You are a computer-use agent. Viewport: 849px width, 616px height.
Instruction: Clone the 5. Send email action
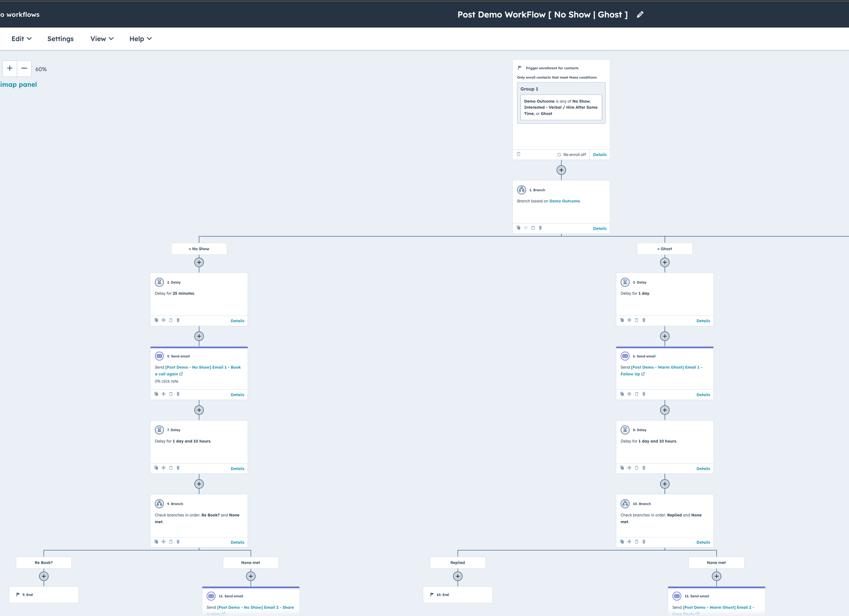(x=156, y=394)
